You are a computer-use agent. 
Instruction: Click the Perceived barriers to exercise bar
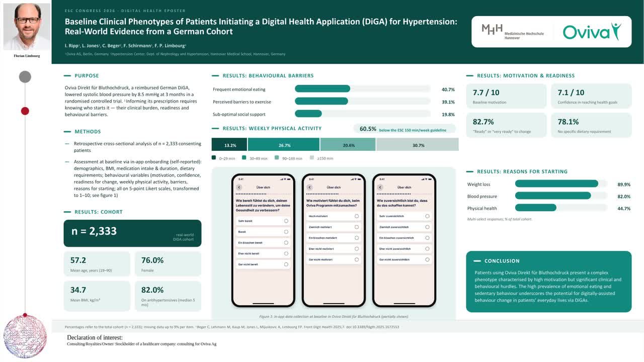tap(321, 102)
